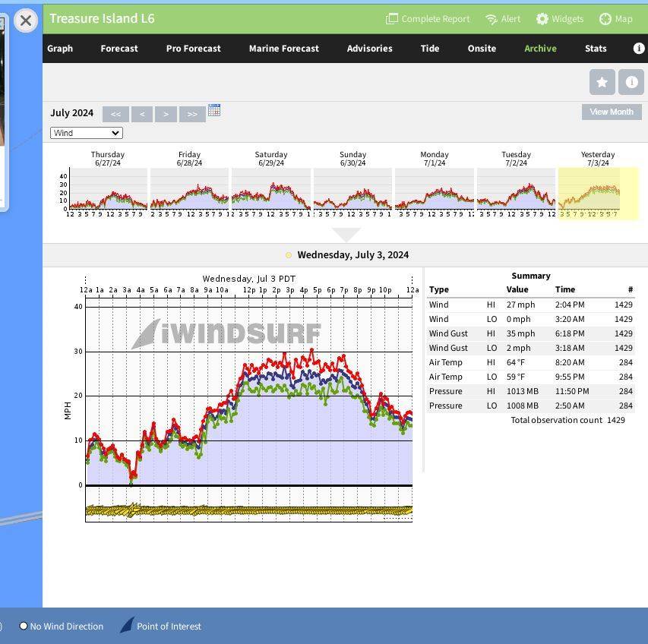
Task: Advance one day with > button
Action: pos(166,114)
